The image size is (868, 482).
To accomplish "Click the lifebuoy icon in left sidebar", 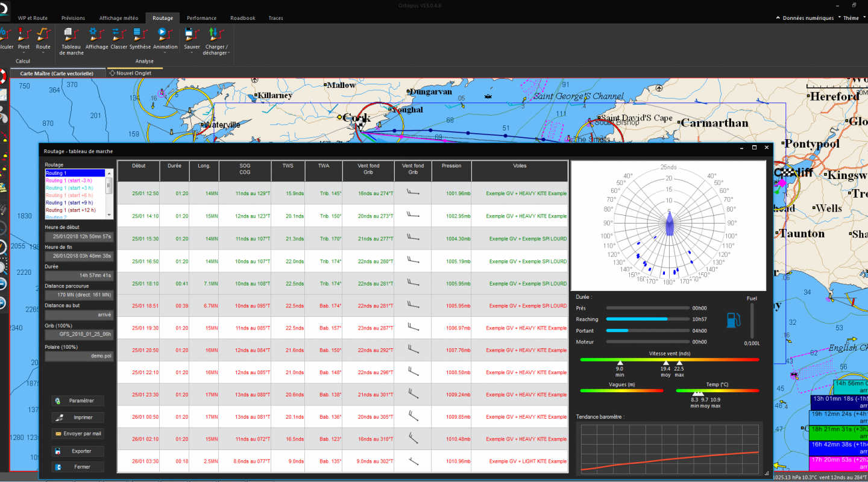I will [x=2, y=76].
